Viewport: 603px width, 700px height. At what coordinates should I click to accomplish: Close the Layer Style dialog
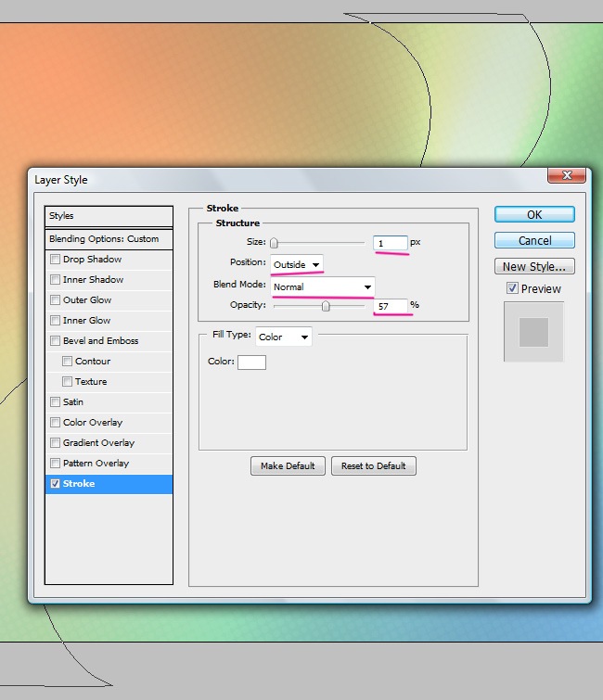[566, 176]
